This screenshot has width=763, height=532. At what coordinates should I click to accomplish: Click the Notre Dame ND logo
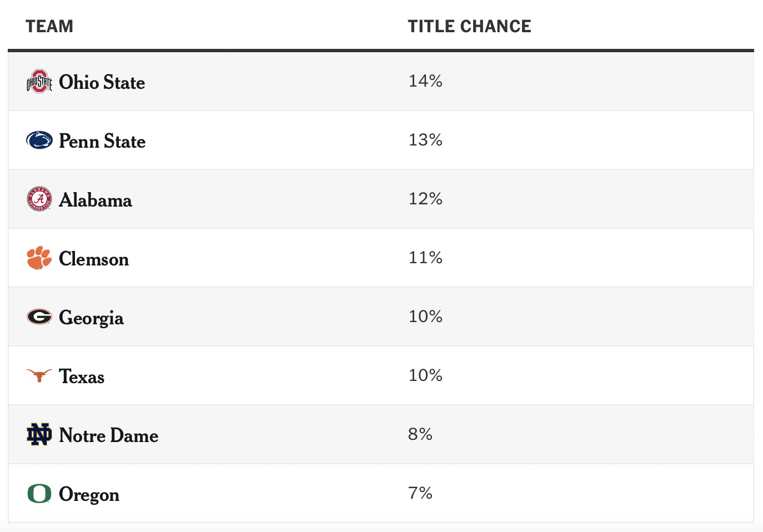tap(39, 434)
